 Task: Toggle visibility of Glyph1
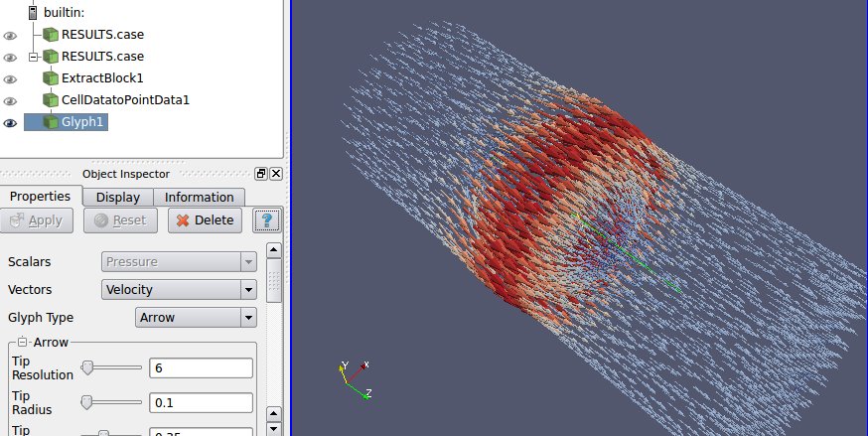11,123
